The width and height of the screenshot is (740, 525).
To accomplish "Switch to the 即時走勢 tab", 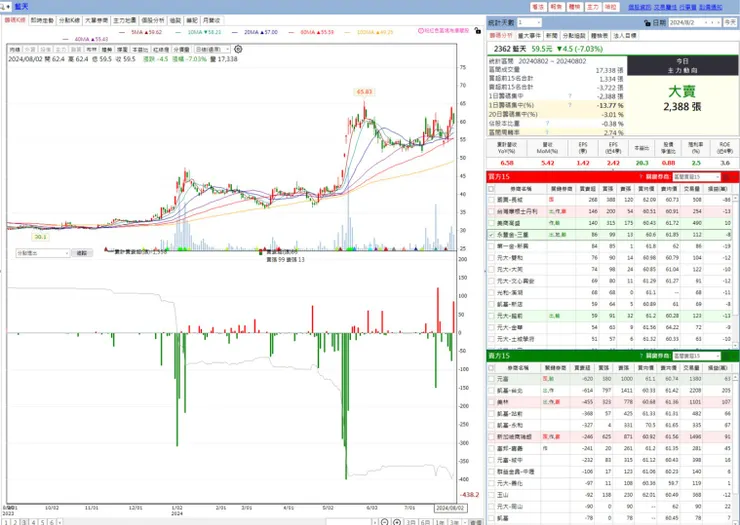I will point(42,20).
